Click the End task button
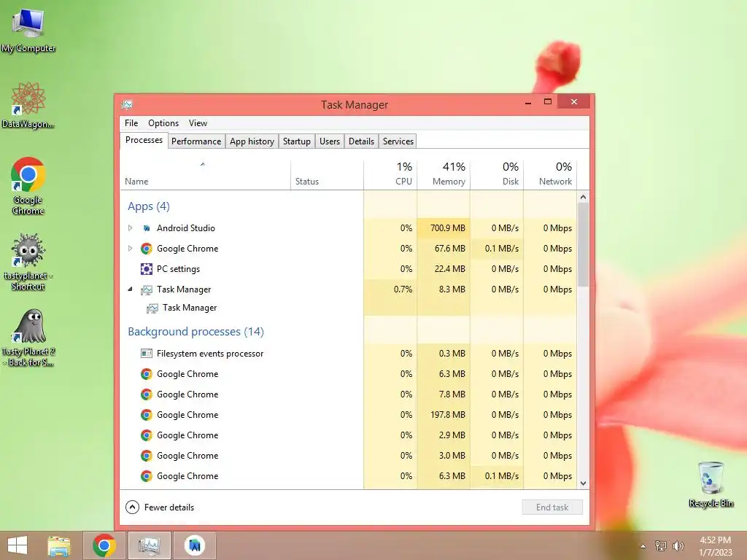The image size is (747, 560). coord(552,507)
